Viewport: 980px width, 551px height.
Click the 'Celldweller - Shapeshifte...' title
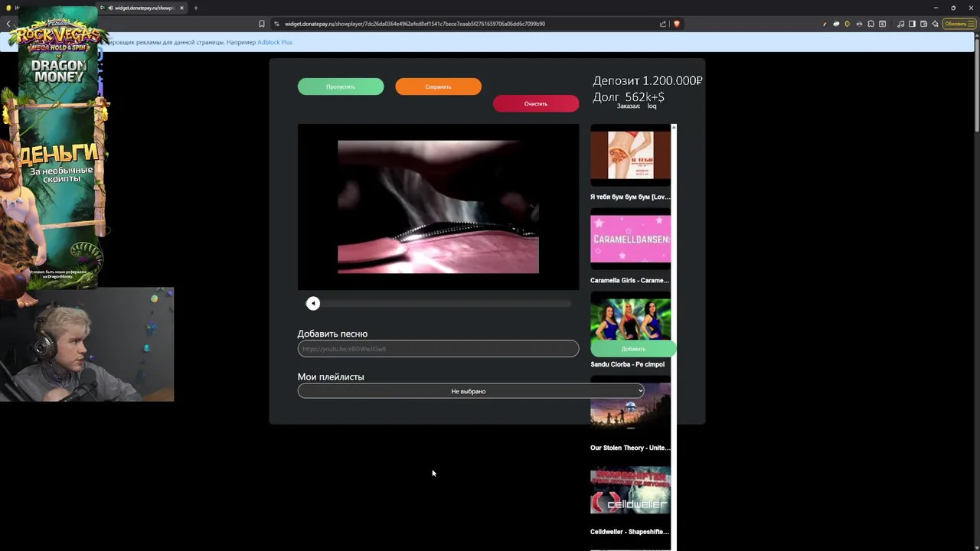pyautogui.click(x=629, y=532)
